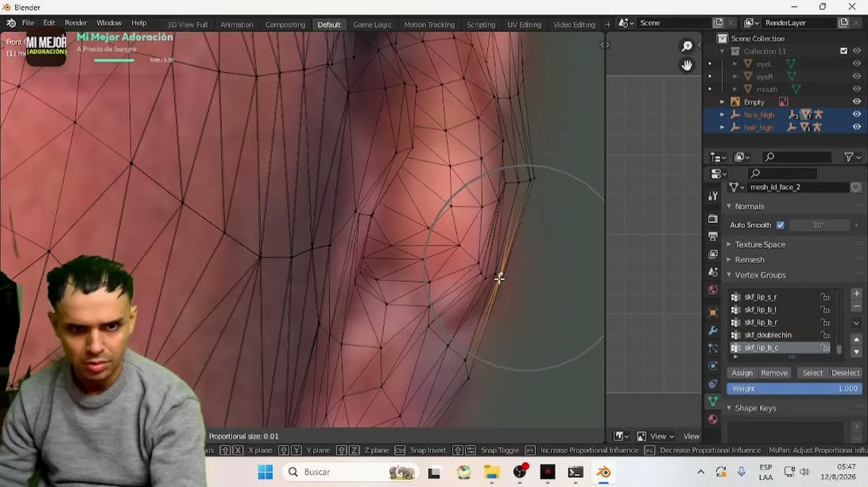Click the viewport zoom magnifier gizmo
Image resolution: width=868 pixels, height=487 pixels.
coord(687,46)
